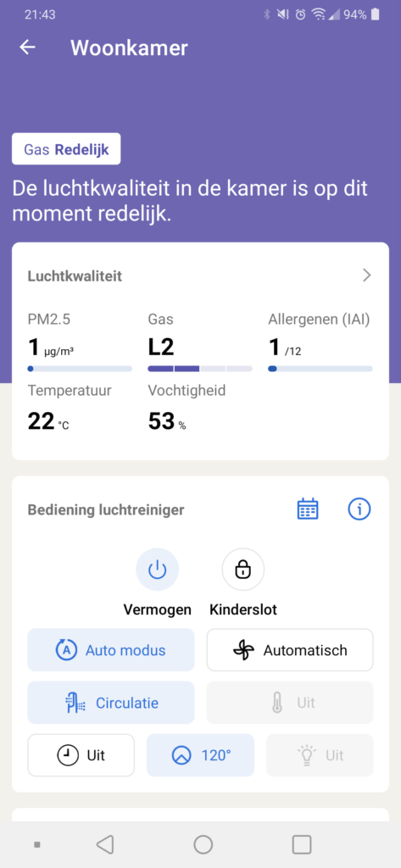Open the air purifier info icon

click(x=359, y=509)
